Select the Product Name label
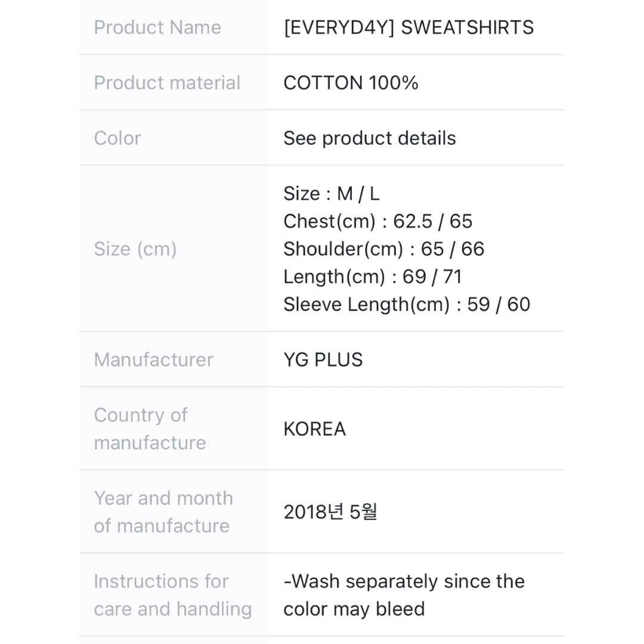 (157, 27)
